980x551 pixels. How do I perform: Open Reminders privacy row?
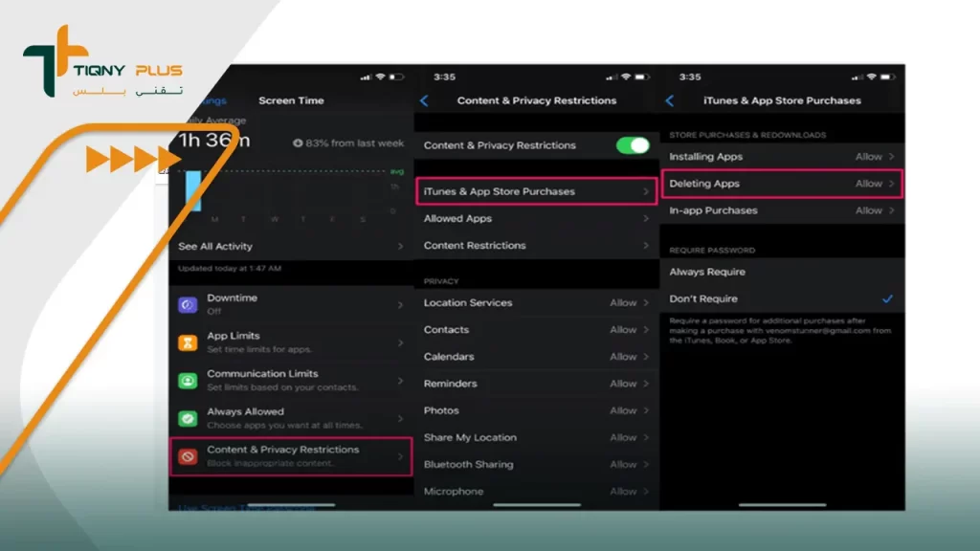pos(536,384)
